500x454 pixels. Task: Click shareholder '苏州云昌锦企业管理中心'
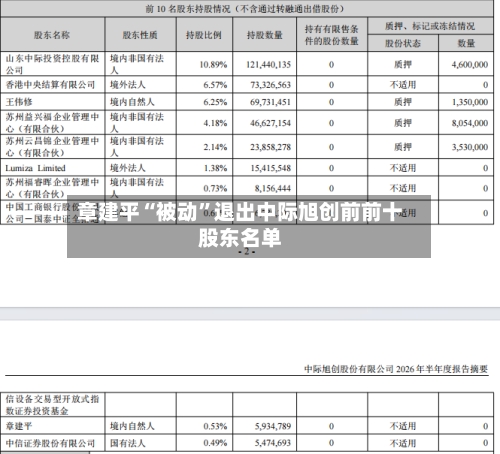(52, 147)
